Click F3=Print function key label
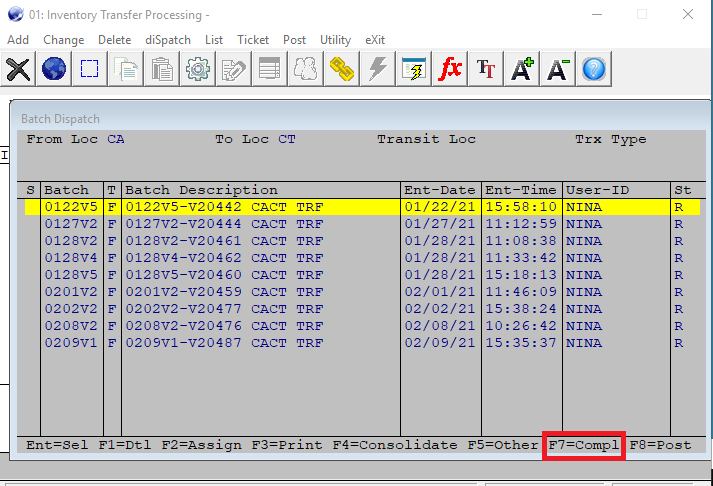Screen dimensions: 713x486 pos(287,445)
